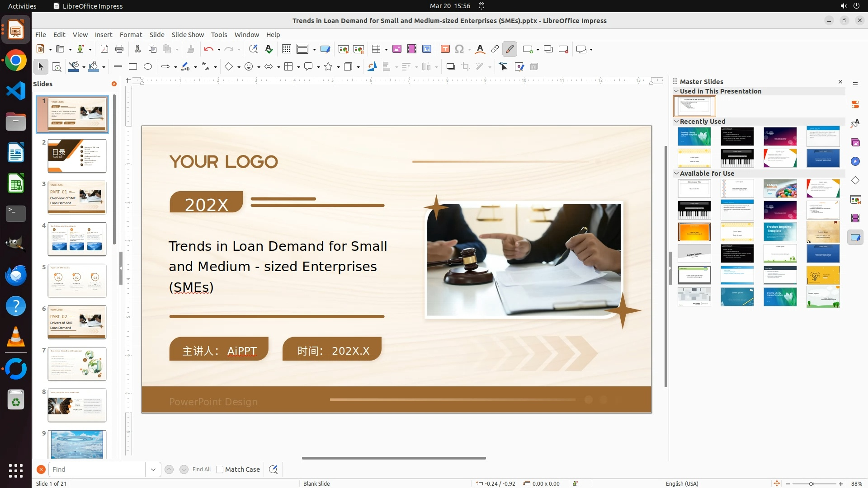Collapse the Recently Used masters section
This screenshot has width=868, height=488.
click(x=677, y=122)
